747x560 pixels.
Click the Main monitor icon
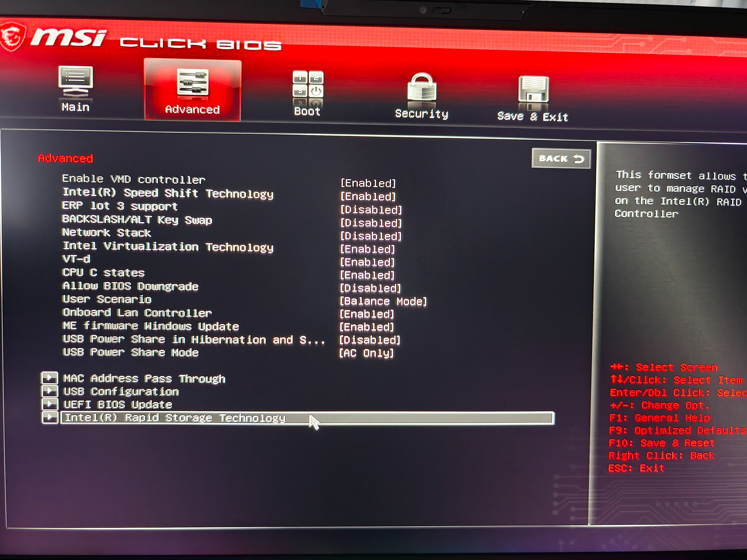[x=76, y=81]
